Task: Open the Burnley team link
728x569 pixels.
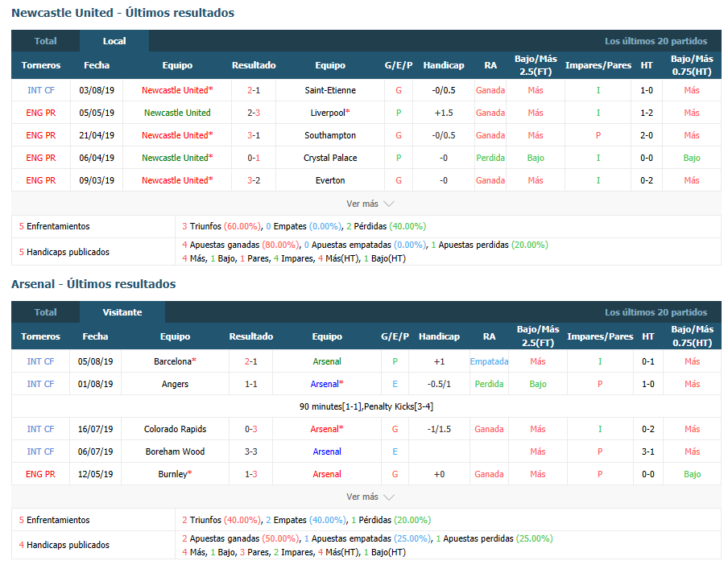Action: pos(175,474)
